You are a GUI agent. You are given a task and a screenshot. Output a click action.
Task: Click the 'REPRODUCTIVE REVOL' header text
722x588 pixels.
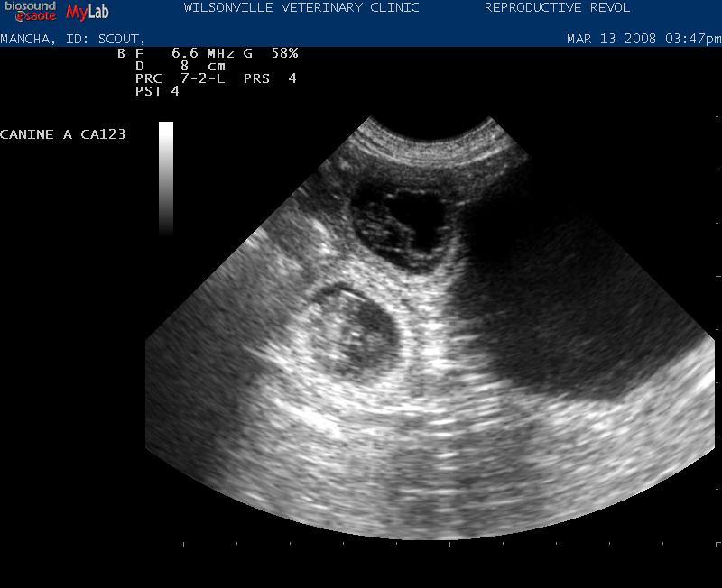tap(557, 8)
